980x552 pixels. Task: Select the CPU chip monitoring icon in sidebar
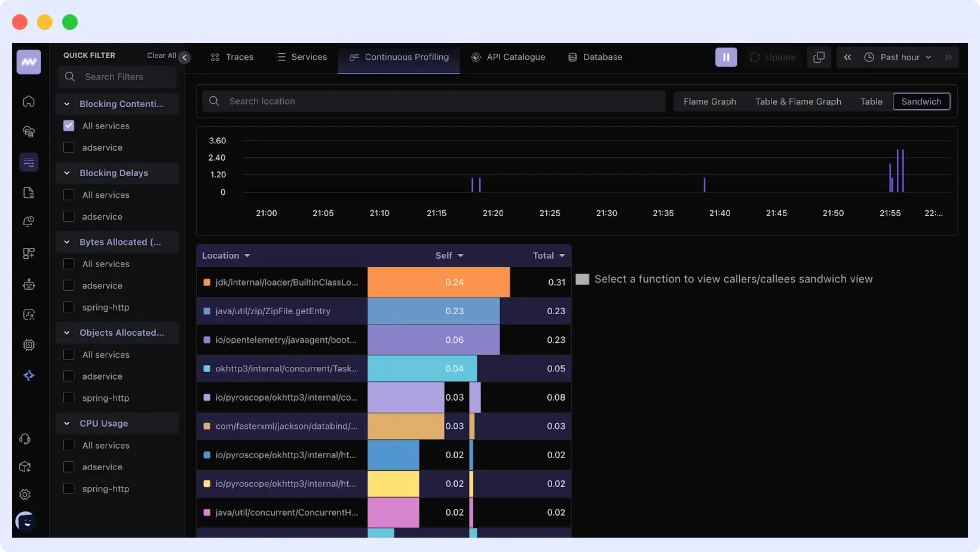point(29,345)
